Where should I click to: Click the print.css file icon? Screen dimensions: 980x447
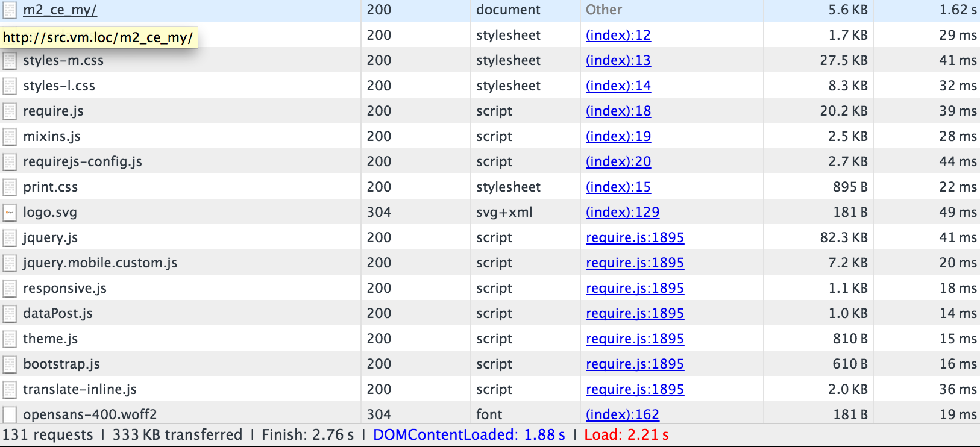click(x=10, y=187)
